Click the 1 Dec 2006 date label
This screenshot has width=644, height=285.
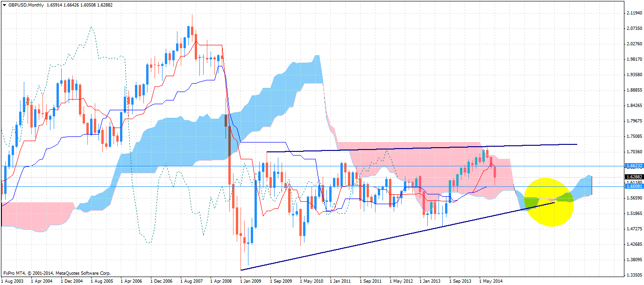pos(162,282)
